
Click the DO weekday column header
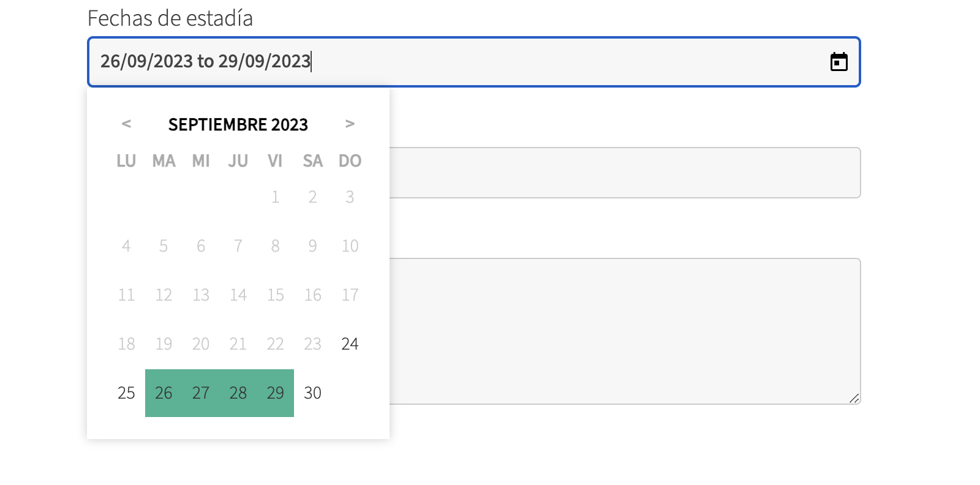pyautogui.click(x=350, y=161)
